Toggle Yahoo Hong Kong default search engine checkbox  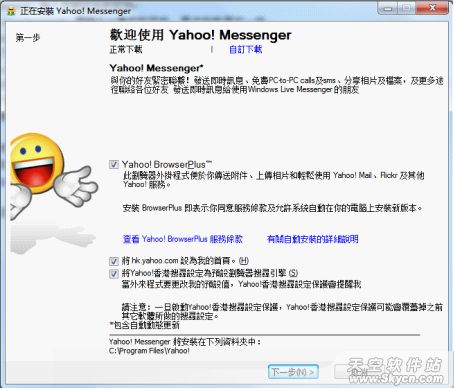tap(114, 273)
